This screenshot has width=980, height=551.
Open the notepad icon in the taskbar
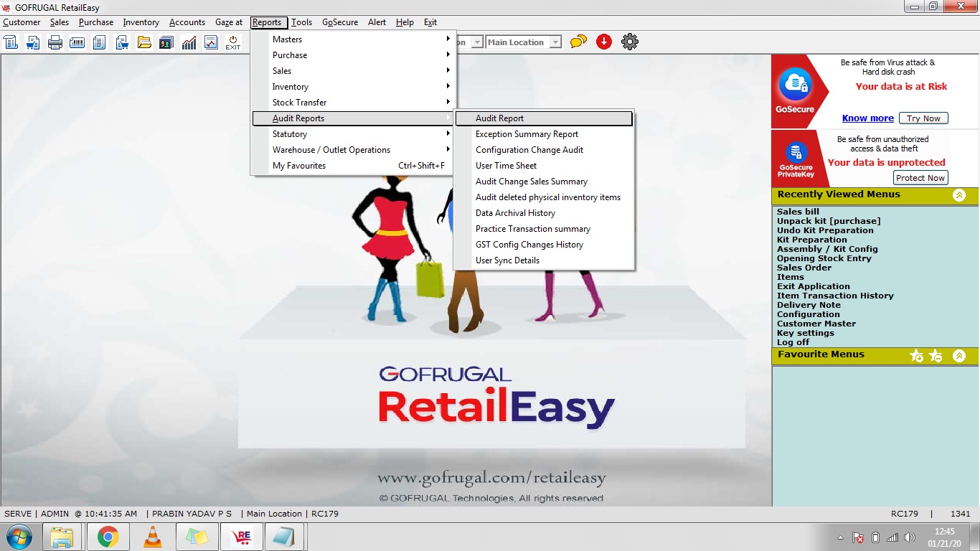(x=285, y=537)
